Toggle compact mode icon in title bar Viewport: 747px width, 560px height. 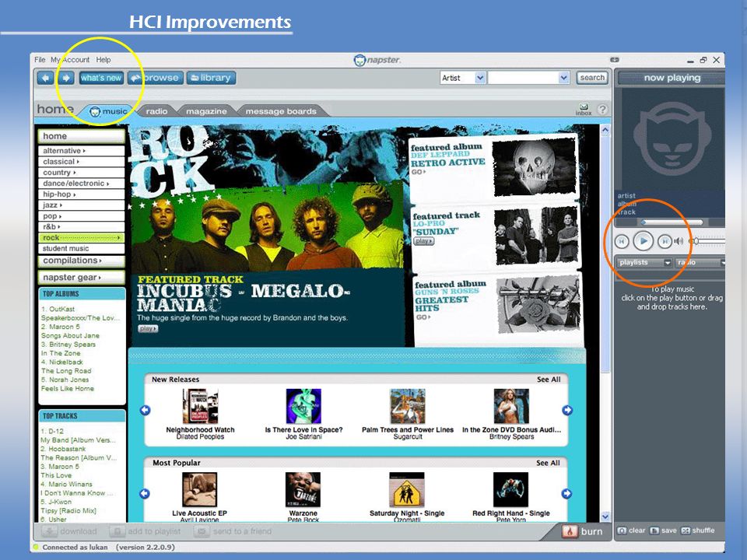pyautogui.click(x=615, y=60)
